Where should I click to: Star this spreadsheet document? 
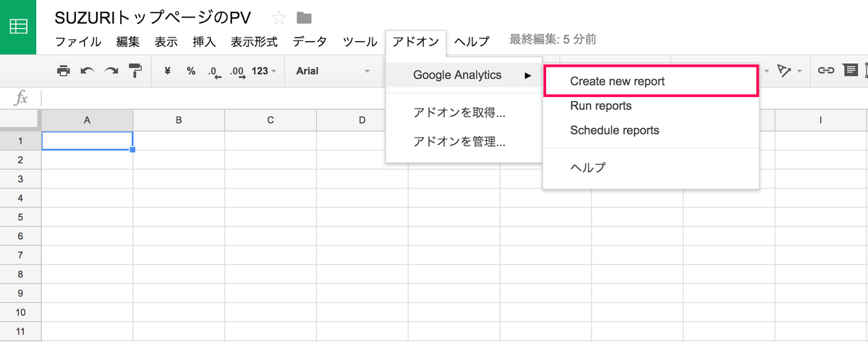pos(278,18)
